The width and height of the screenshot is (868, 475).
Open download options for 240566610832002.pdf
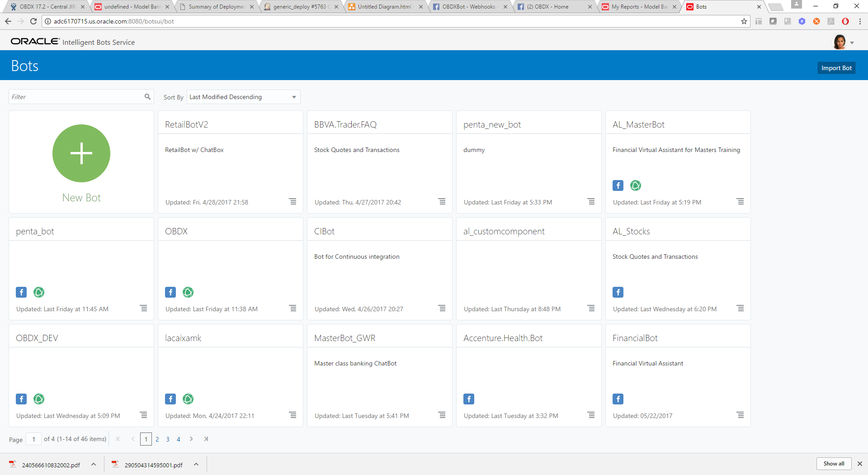point(94,464)
